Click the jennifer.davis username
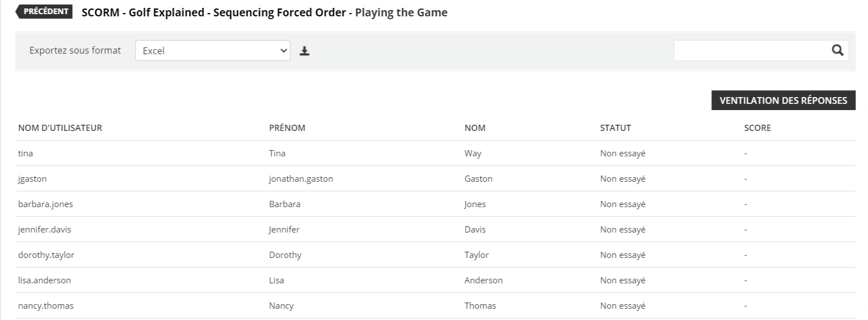Image resolution: width=868 pixels, height=320 pixels. point(45,230)
